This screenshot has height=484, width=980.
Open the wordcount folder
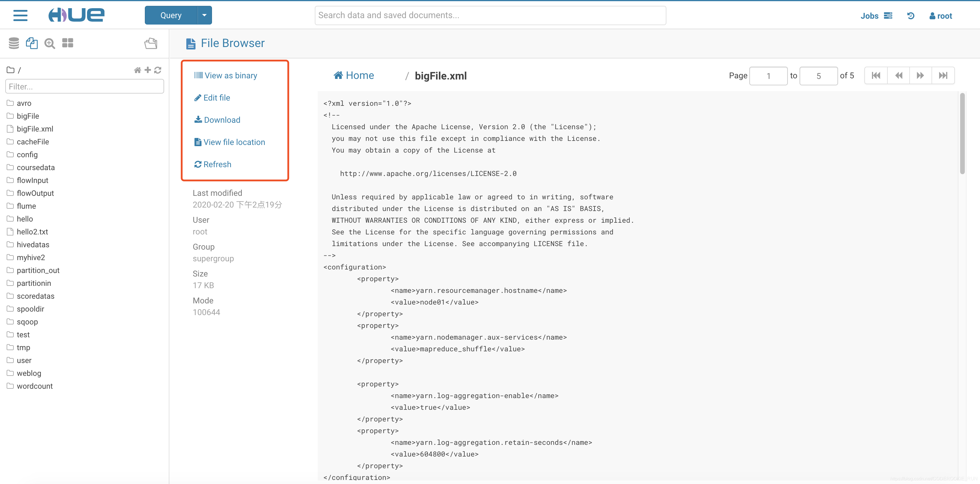[35, 386]
